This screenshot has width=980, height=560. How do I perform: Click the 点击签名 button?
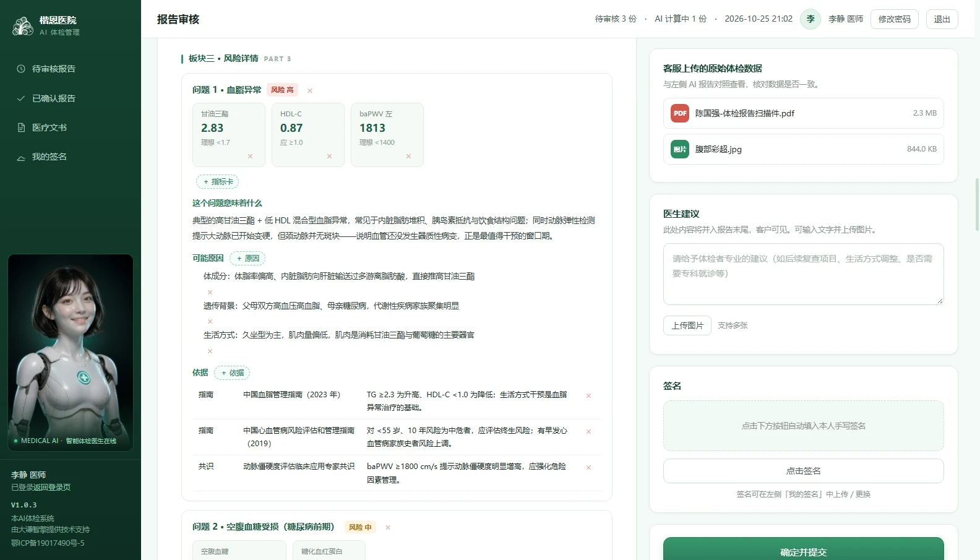click(804, 471)
